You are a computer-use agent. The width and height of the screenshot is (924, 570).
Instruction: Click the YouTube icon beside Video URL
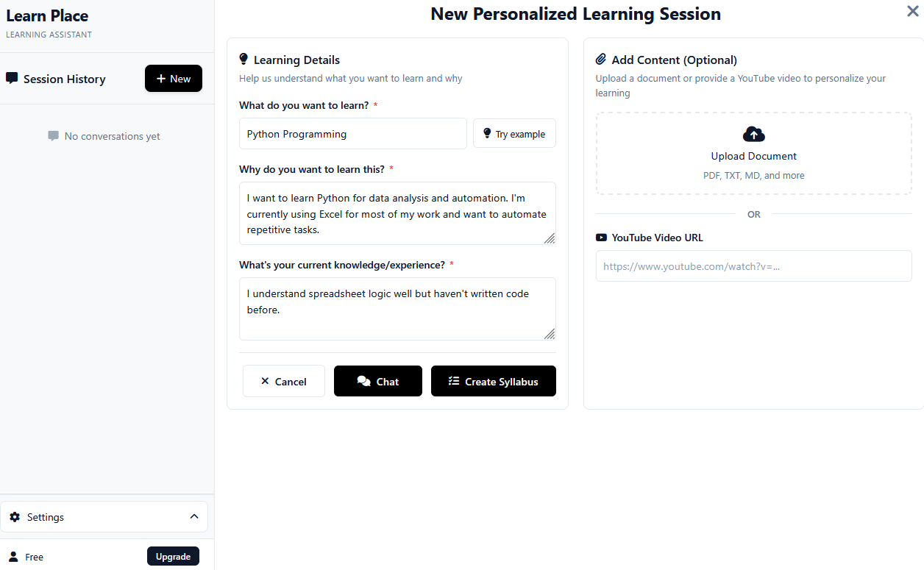[602, 238]
